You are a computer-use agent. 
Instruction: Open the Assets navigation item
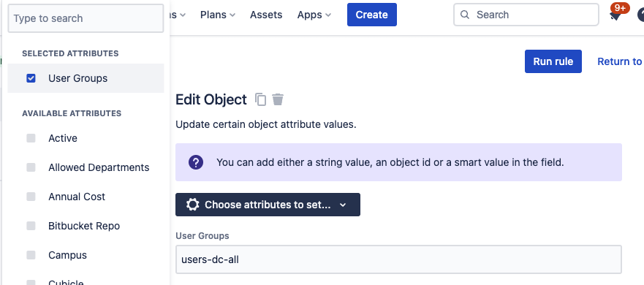click(266, 15)
